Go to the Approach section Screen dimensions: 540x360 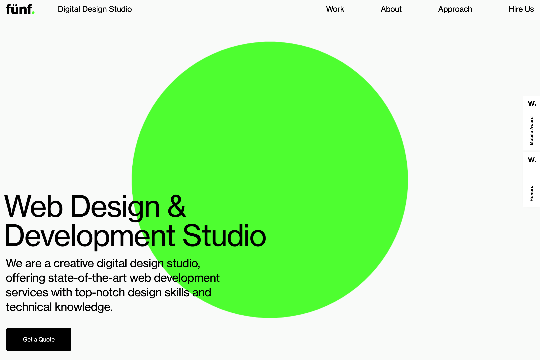point(455,9)
